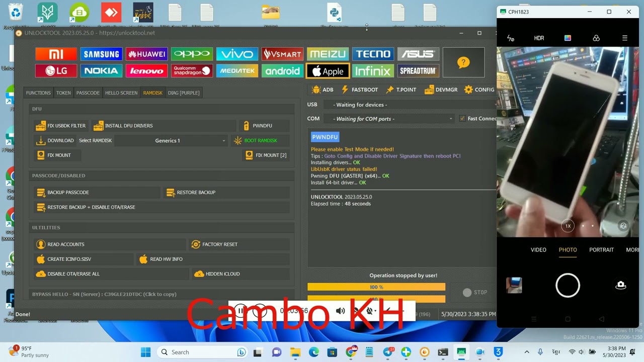Image resolution: width=644 pixels, height=362 pixels.
Task: Select the ASUS brand tile
Action: tap(418, 54)
